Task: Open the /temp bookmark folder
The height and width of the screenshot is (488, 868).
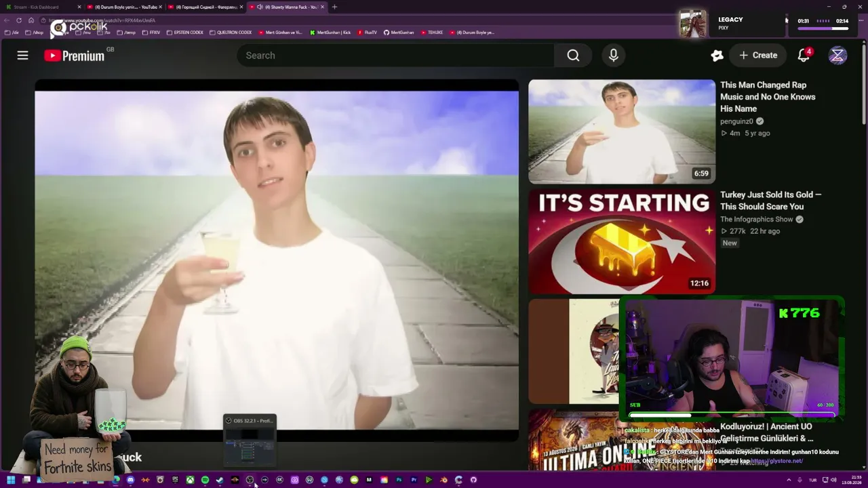Action: (126, 33)
